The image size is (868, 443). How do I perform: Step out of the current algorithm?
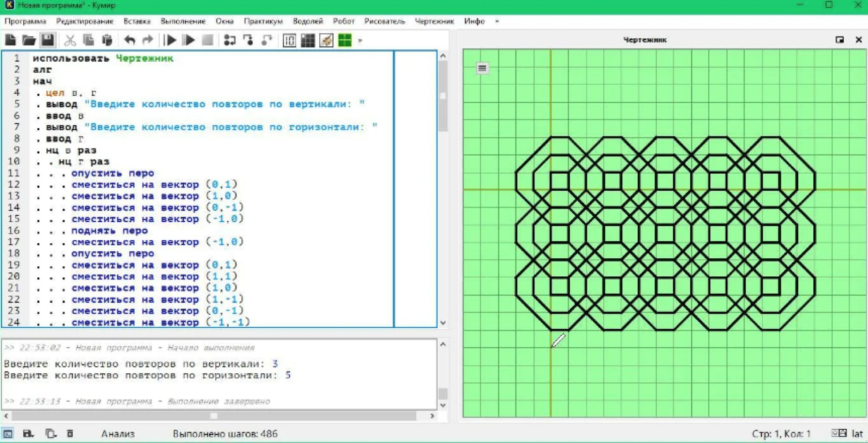click(267, 41)
